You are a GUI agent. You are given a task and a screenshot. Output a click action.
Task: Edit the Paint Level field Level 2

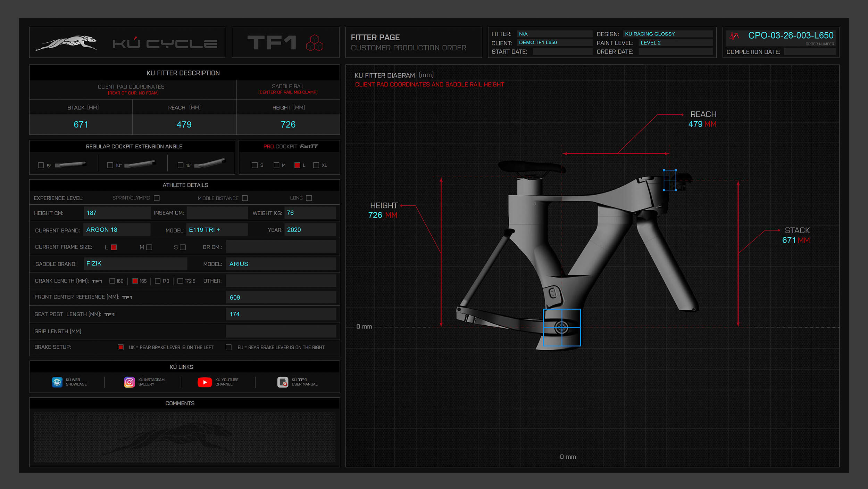click(x=676, y=43)
